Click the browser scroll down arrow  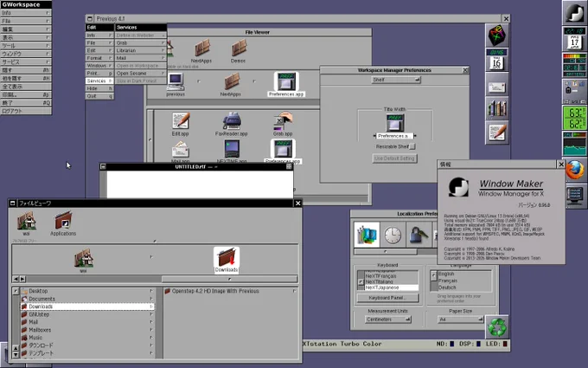point(16,354)
